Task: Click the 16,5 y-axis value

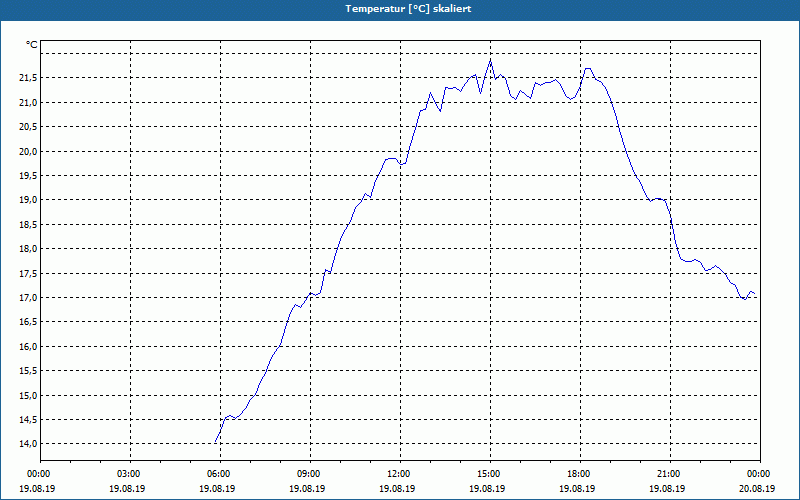Action: point(28,322)
